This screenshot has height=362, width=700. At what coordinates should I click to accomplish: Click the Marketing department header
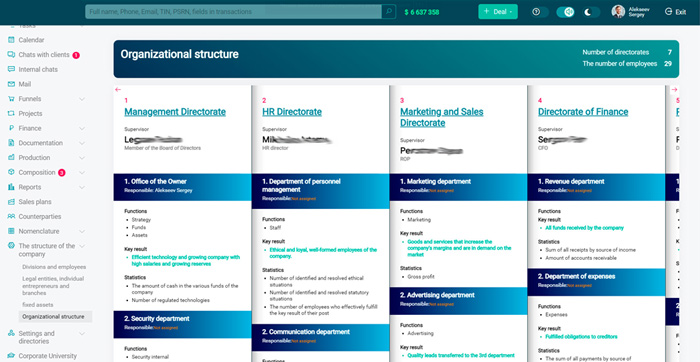(x=458, y=187)
